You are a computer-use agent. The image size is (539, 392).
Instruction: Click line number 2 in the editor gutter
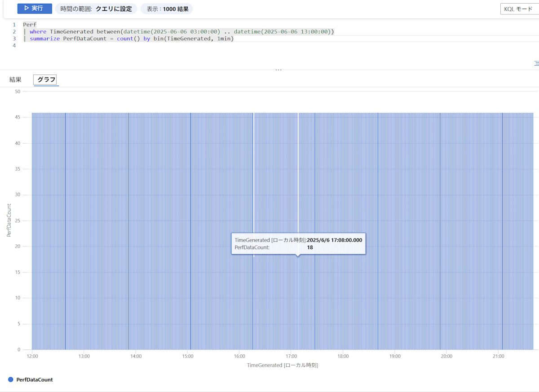[x=14, y=31]
